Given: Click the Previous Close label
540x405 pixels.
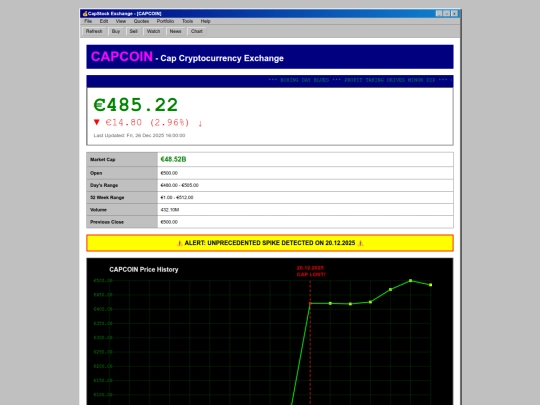Looking at the screenshot, I should point(107,222).
